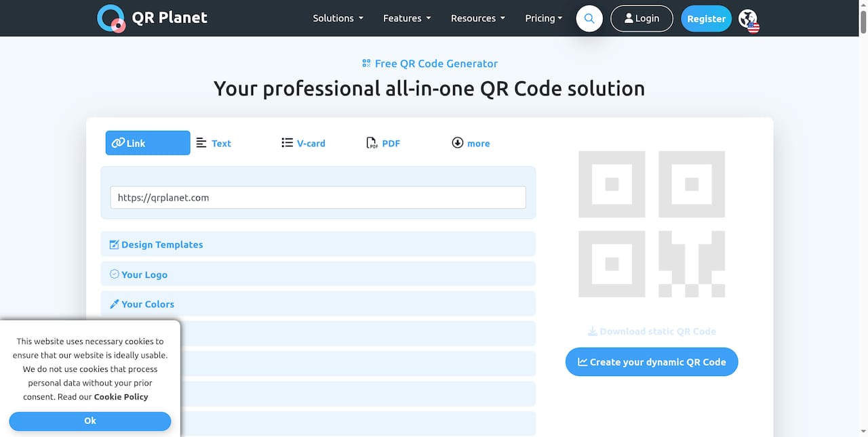Click the Login button
The width and height of the screenshot is (868, 437).
pos(642,18)
